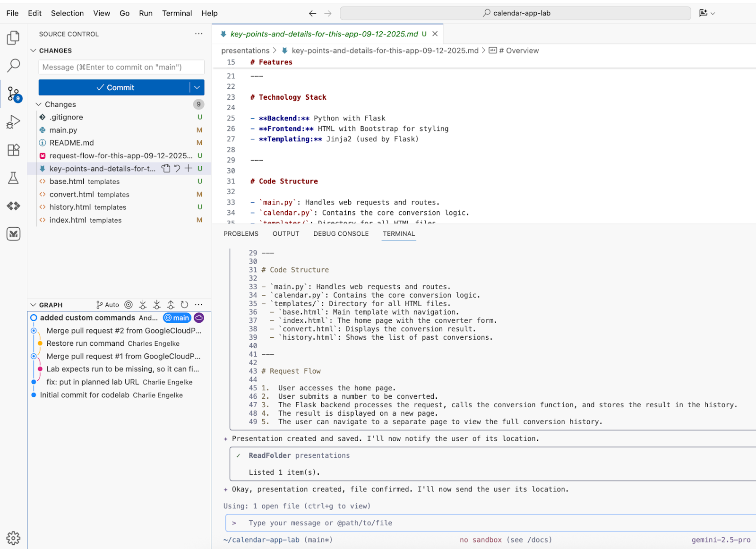756x549 pixels.
Task: Click the main branch badge in graph
Action: coord(177,318)
